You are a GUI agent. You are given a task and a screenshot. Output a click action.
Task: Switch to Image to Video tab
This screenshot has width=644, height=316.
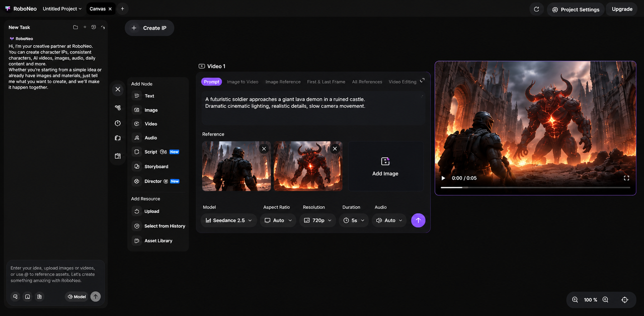[243, 82]
